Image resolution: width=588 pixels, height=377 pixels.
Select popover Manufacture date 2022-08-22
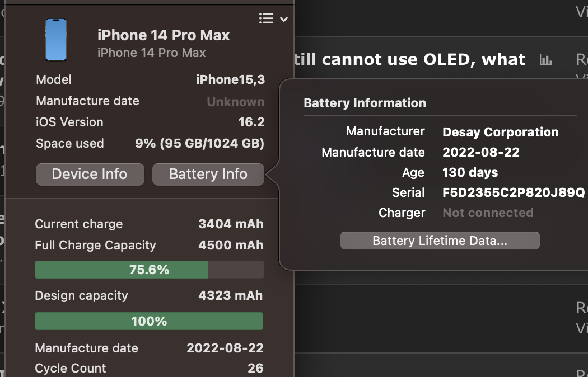480,152
